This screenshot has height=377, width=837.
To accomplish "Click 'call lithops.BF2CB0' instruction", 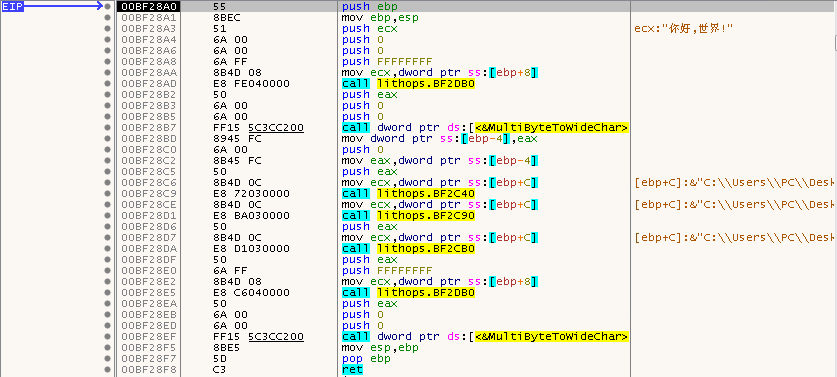I will 408,248.
